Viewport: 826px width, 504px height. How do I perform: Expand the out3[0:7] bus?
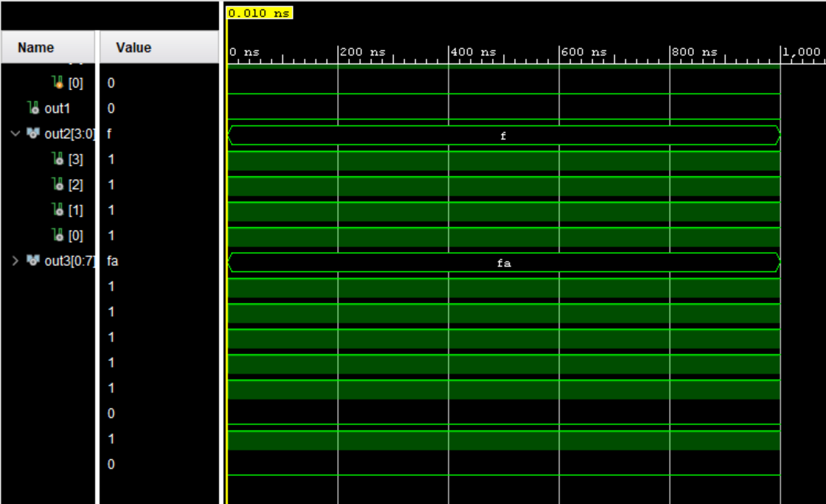(15, 261)
